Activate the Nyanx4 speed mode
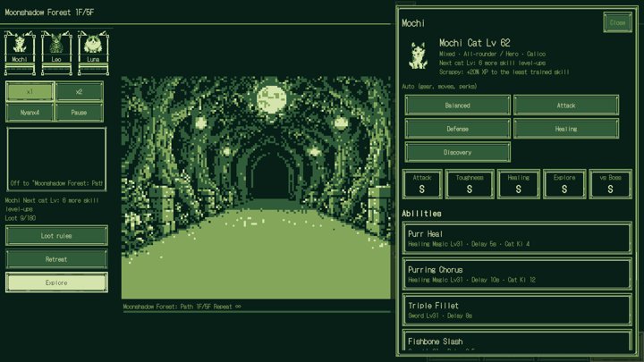 click(30, 112)
